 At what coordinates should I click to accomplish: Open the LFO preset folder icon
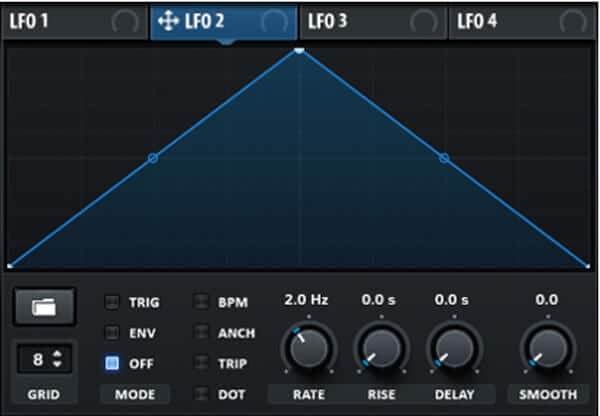(x=44, y=307)
